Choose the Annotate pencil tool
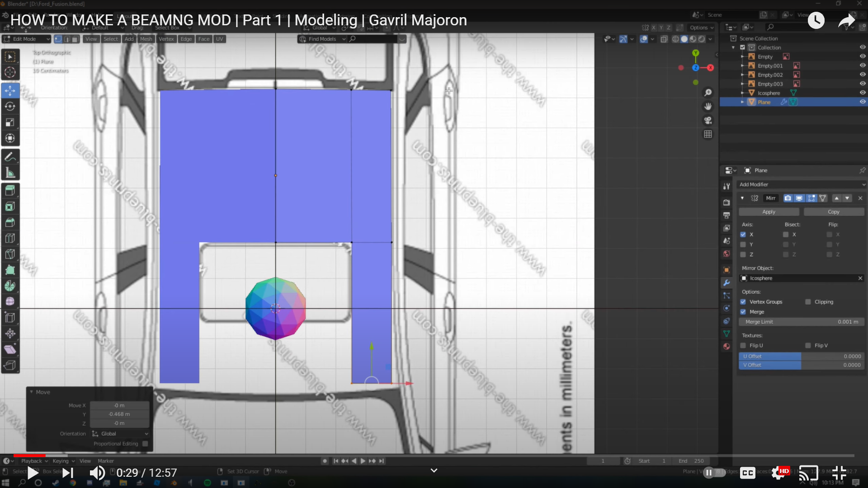The width and height of the screenshot is (868, 488). click(10, 157)
